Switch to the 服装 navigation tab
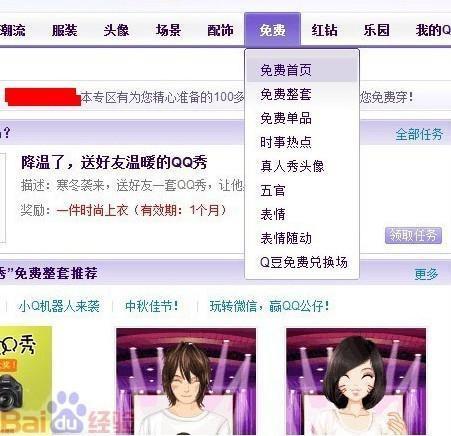This screenshot has width=451, height=436. 65,31
